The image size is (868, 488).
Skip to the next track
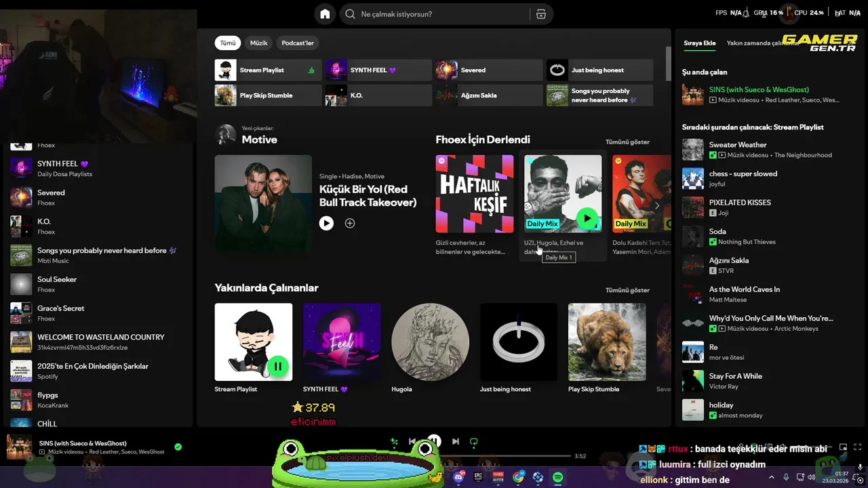(x=456, y=441)
